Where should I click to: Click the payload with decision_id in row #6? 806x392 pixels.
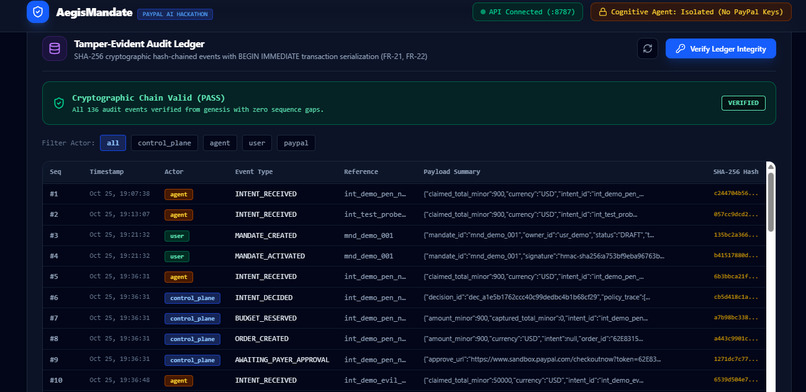coord(537,297)
